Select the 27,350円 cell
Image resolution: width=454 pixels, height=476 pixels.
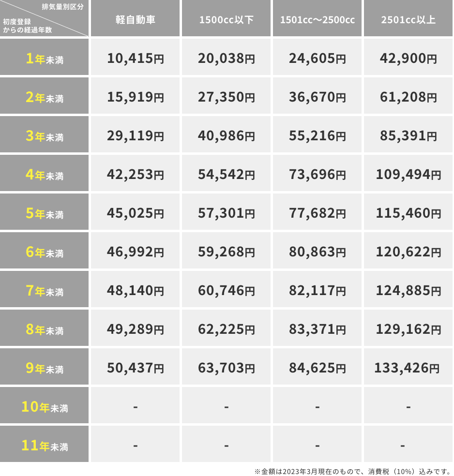click(226, 97)
